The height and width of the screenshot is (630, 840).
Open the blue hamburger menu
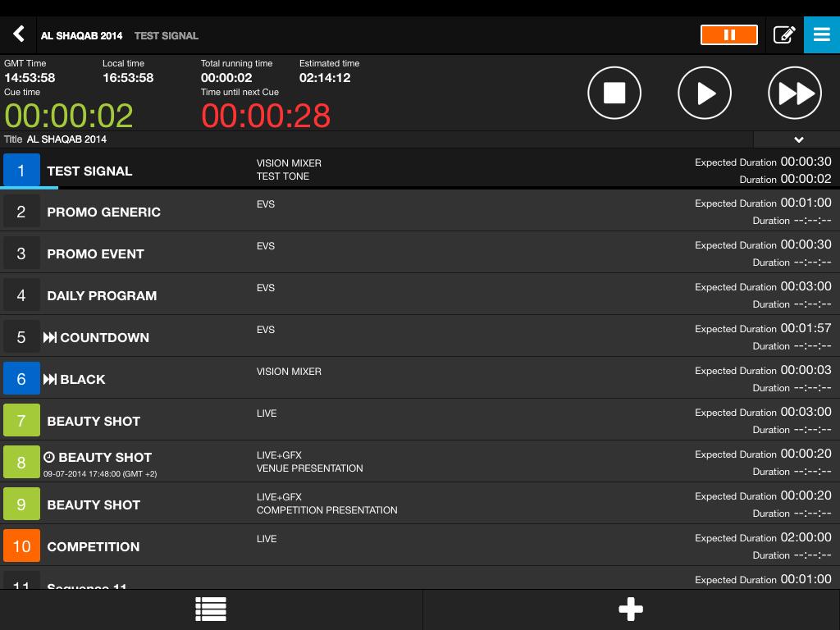pos(821,34)
